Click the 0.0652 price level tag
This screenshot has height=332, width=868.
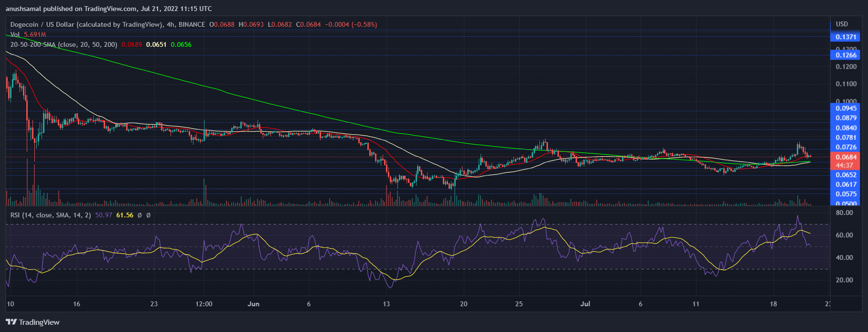[846, 175]
